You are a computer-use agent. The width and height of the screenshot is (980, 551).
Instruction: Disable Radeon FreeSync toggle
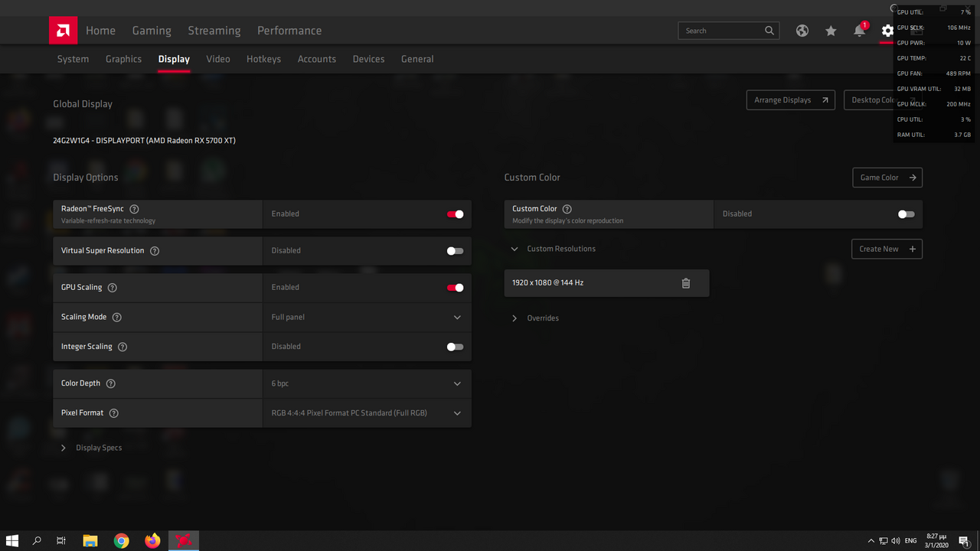coord(456,214)
